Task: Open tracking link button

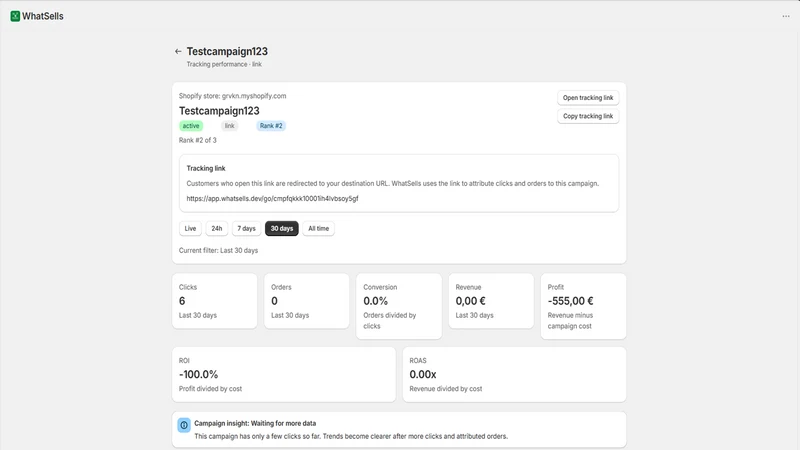Action: (x=588, y=97)
